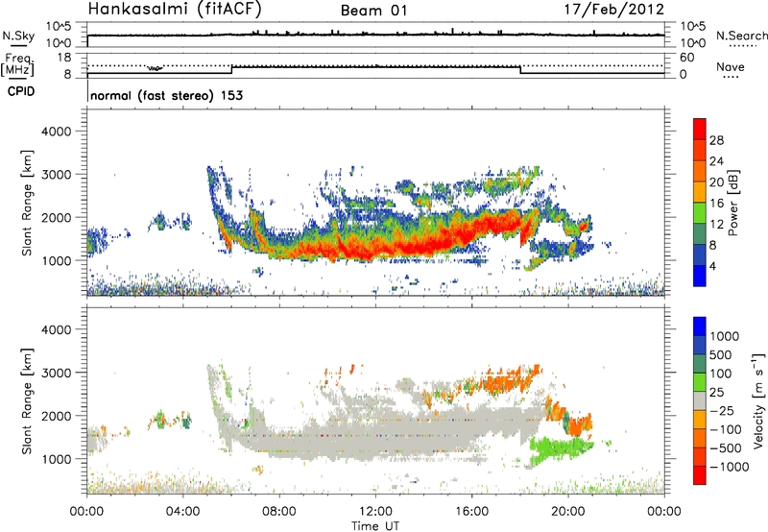
Task: Select the Velocity [m s-1] colorbar title
Action: pyautogui.click(x=758, y=400)
